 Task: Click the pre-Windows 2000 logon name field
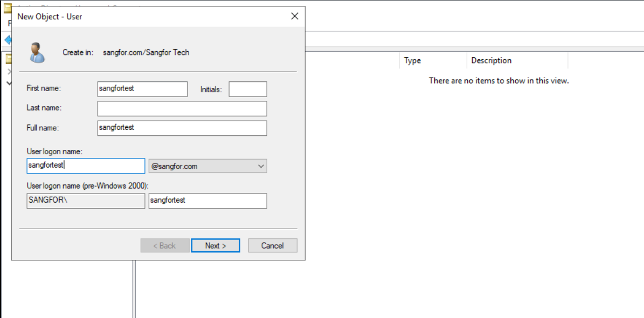point(207,201)
